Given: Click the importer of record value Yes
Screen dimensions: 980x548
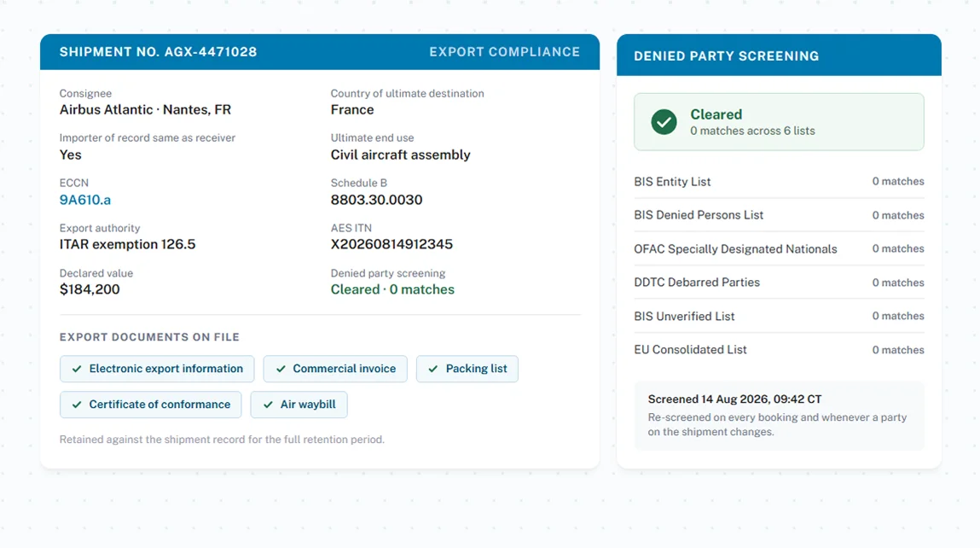Looking at the screenshot, I should pyautogui.click(x=71, y=154).
